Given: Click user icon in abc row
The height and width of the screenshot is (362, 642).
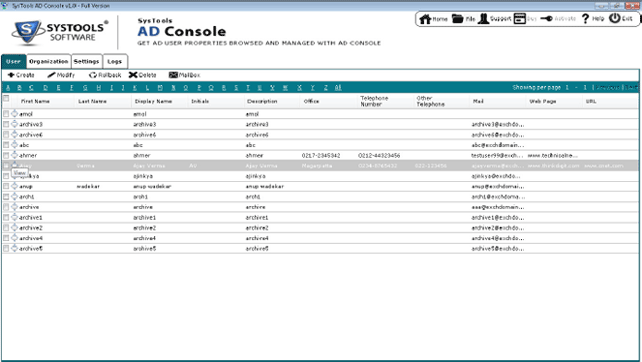Looking at the screenshot, I should pyautogui.click(x=15, y=145).
